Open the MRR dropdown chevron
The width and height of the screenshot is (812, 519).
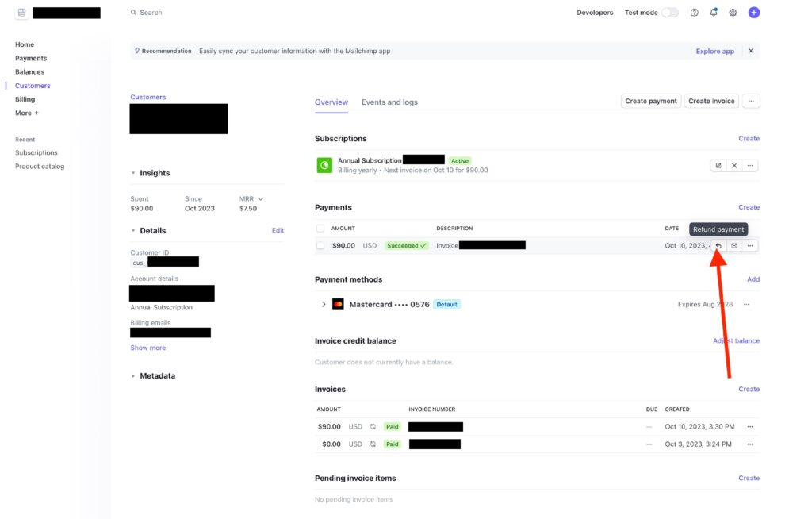[x=261, y=198]
